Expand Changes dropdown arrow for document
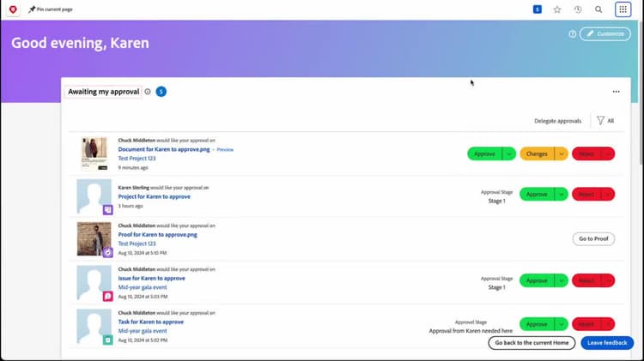This screenshot has height=361, width=644. [561, 153]
